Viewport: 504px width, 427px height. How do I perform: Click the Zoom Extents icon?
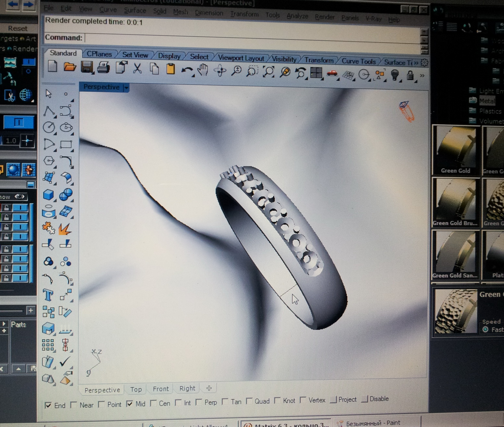[268, 72]
